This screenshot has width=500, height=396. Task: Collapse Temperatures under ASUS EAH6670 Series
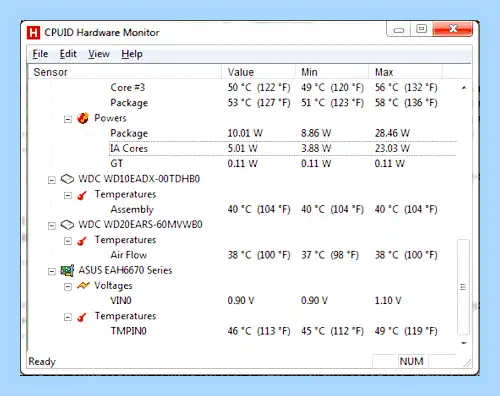point(68,317)
